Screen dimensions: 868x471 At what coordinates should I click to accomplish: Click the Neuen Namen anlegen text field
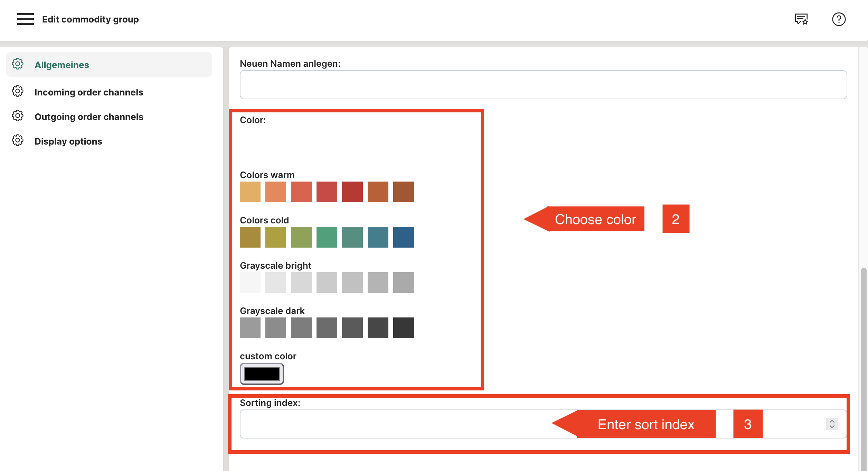[x=543, y=85]
